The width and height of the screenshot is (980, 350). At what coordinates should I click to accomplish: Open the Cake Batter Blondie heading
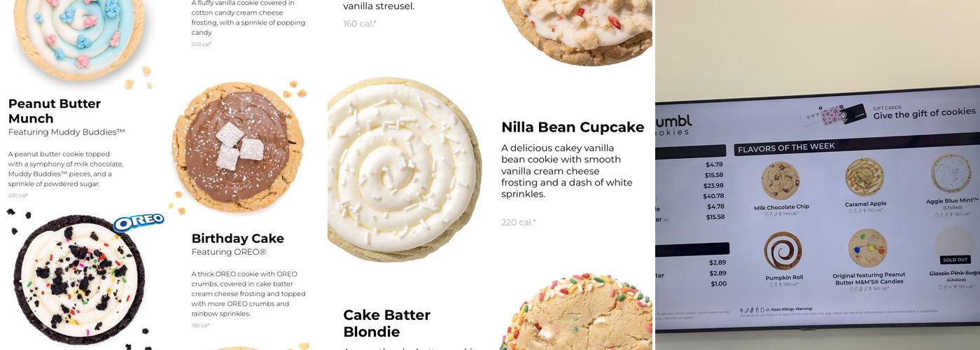coord(387,323)
